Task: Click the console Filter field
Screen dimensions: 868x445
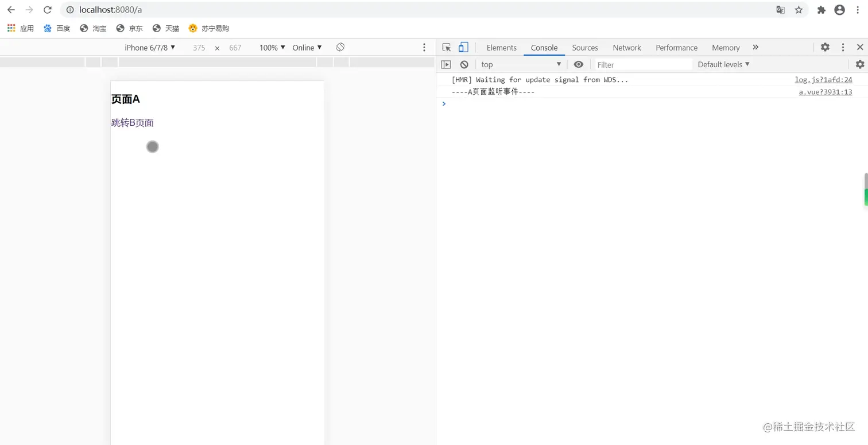Action: pos(642,65)
